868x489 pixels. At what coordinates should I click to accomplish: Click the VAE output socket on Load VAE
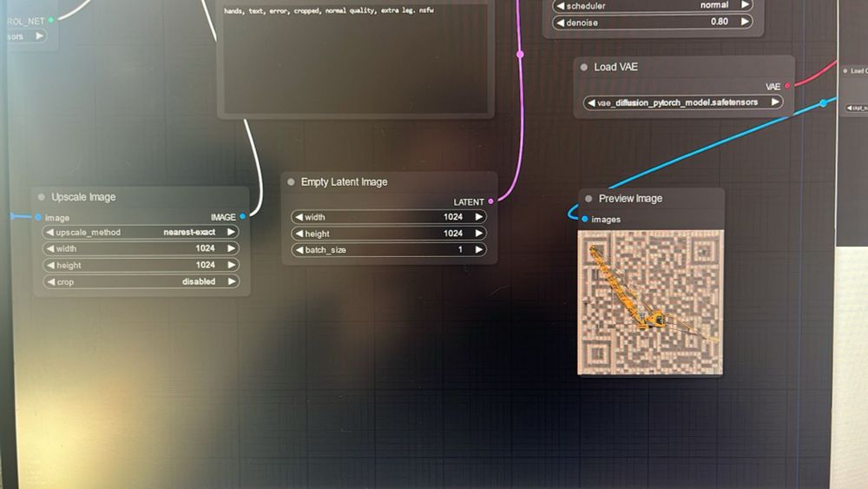click(x=788, y=86)
